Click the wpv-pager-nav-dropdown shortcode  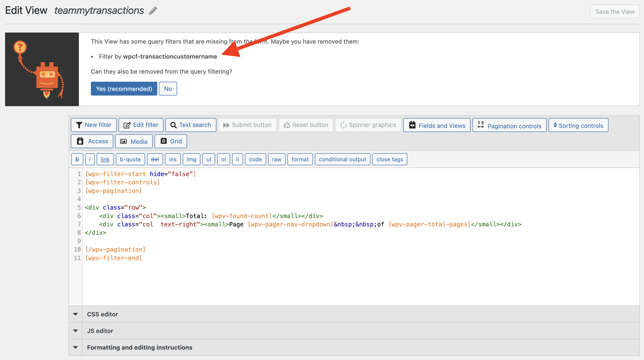point(290,224)
